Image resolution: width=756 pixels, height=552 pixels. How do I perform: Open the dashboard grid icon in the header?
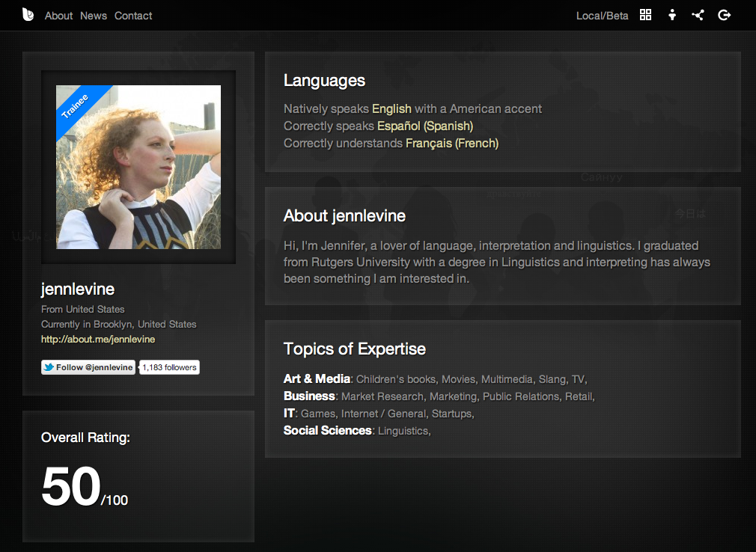(645, 15)
